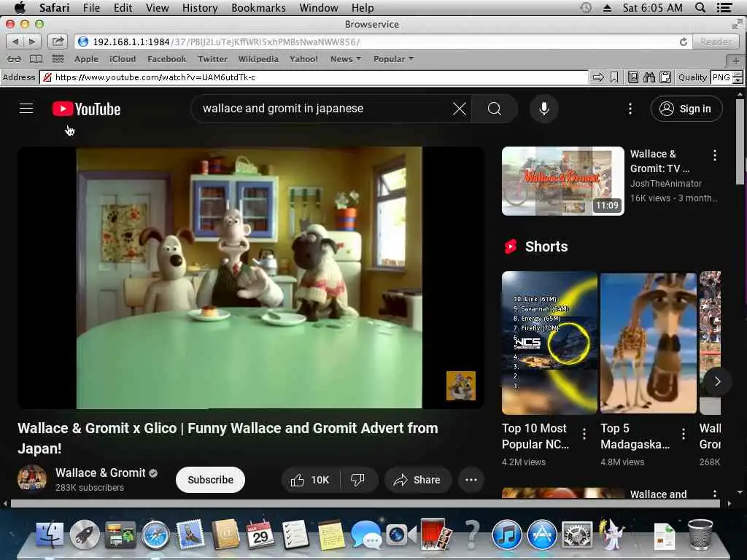Increase Quality with stepper up arrow
Viewport: 747px width, 560px height.
click(738, 74)
